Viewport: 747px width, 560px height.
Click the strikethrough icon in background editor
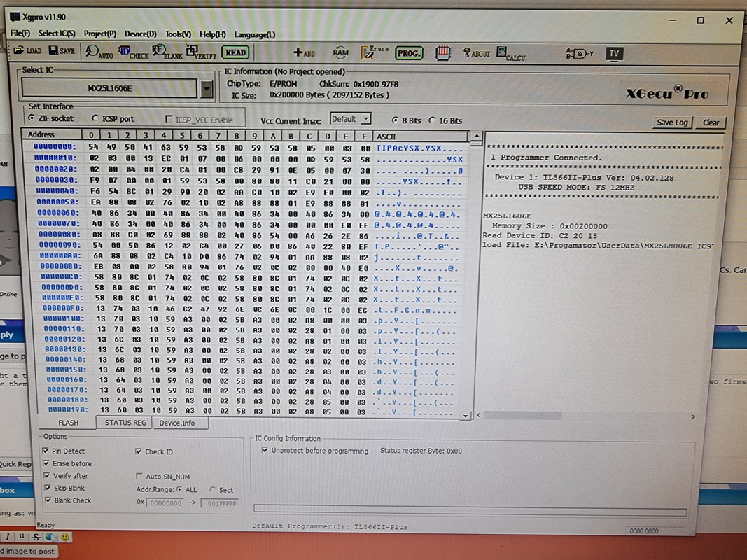36,537
